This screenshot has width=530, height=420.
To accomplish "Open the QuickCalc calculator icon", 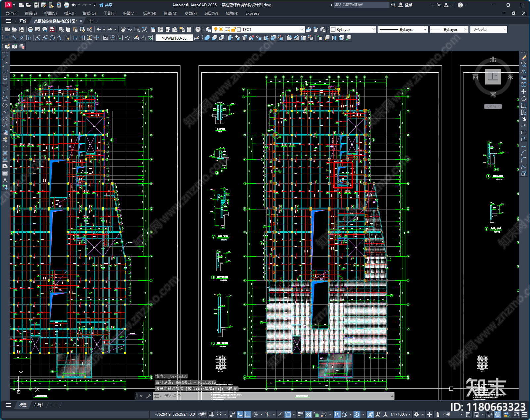I will (x=189, y=29).
